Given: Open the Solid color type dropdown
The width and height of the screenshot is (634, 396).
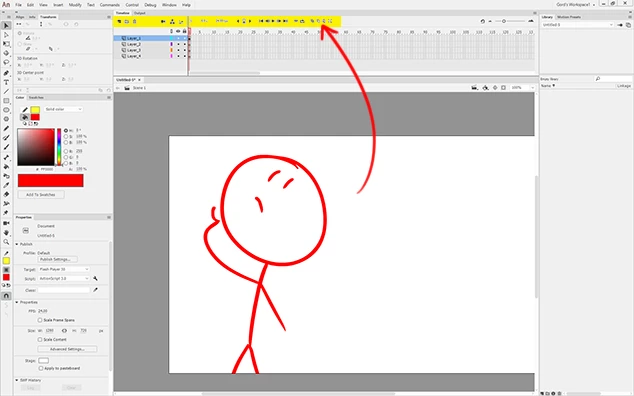Looking at the screenshot, I should pos(63,109).
